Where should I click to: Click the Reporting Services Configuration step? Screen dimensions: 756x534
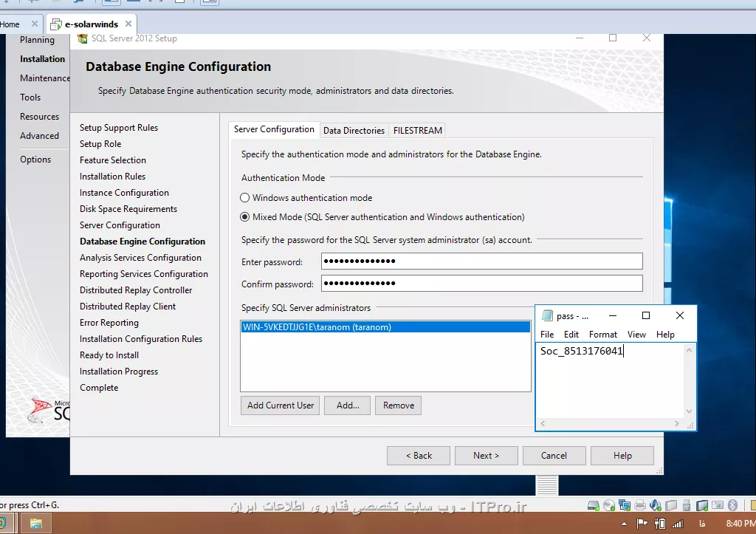144,274
